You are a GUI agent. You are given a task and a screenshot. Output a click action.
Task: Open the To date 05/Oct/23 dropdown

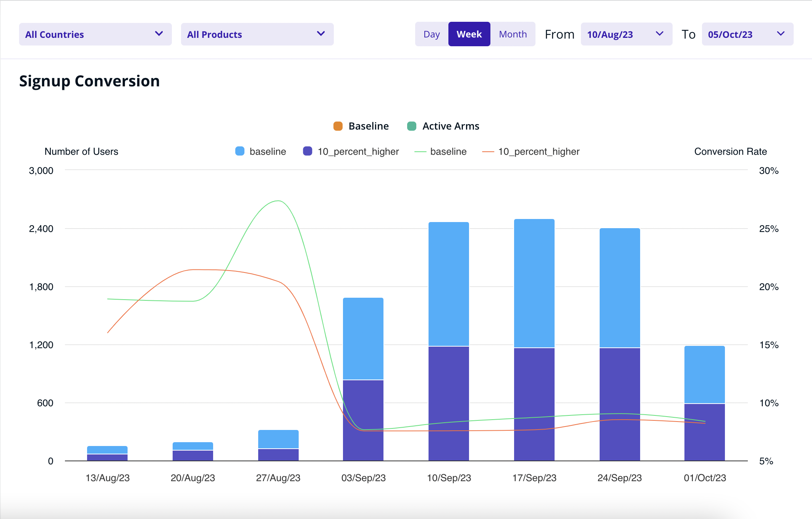pos(747,34)
